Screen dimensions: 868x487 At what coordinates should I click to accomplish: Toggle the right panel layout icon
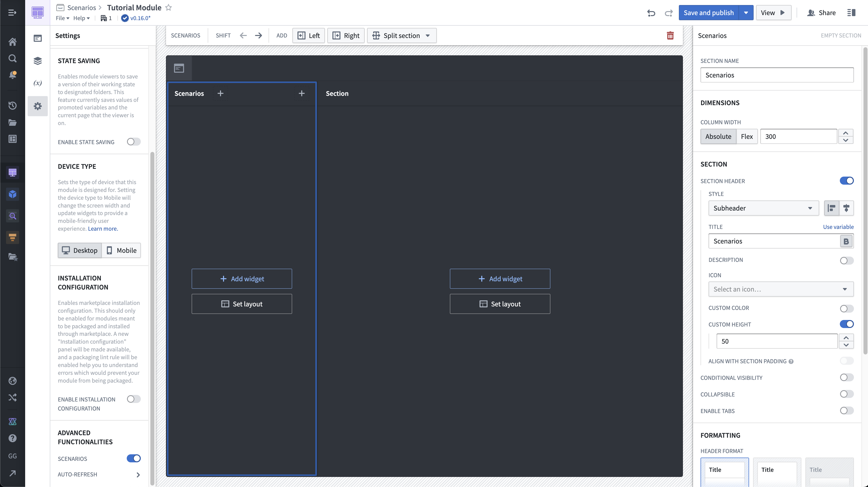(851, 13)
